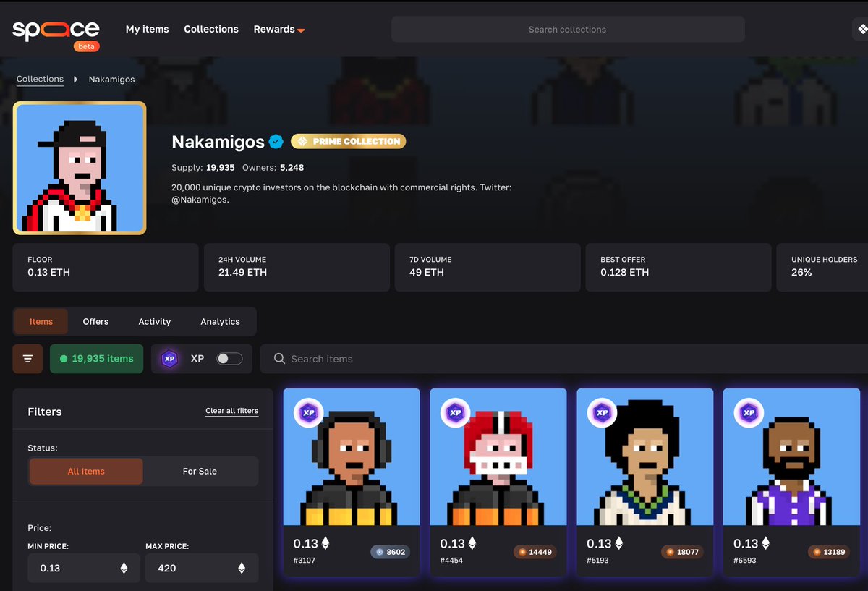
Task: Click the Floor 0.13 ETH stat card
Action: (x=106, y=267)
